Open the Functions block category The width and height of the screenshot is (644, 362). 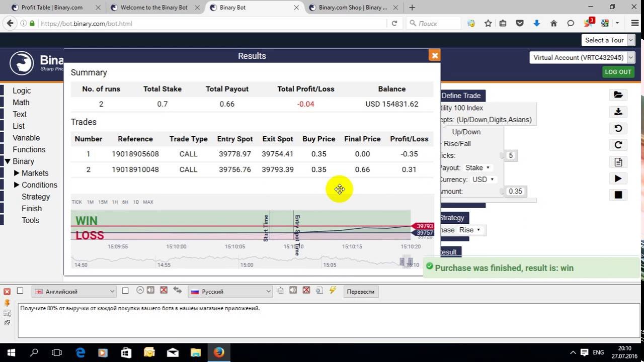coord(29,149)
